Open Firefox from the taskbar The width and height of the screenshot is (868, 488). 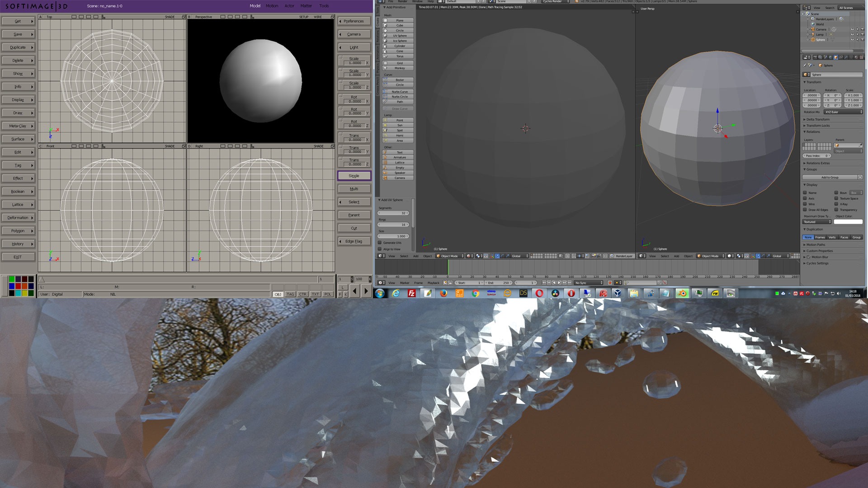(443, 293)
